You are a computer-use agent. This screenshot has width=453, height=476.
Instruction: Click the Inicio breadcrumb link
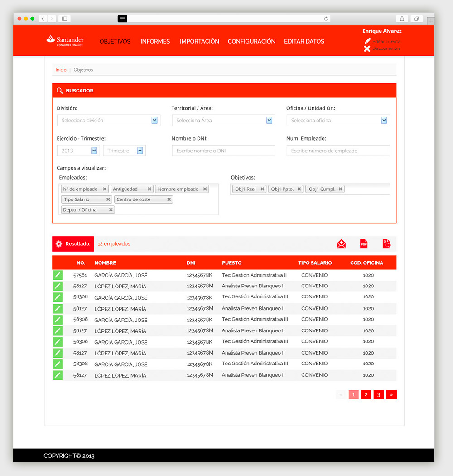click(61, 70)
